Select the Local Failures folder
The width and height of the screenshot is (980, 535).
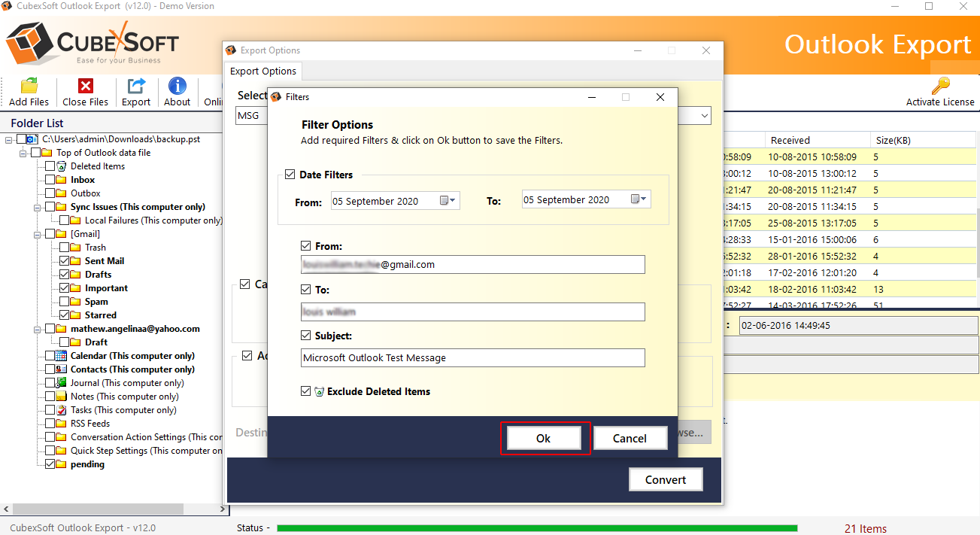[153, 220]
